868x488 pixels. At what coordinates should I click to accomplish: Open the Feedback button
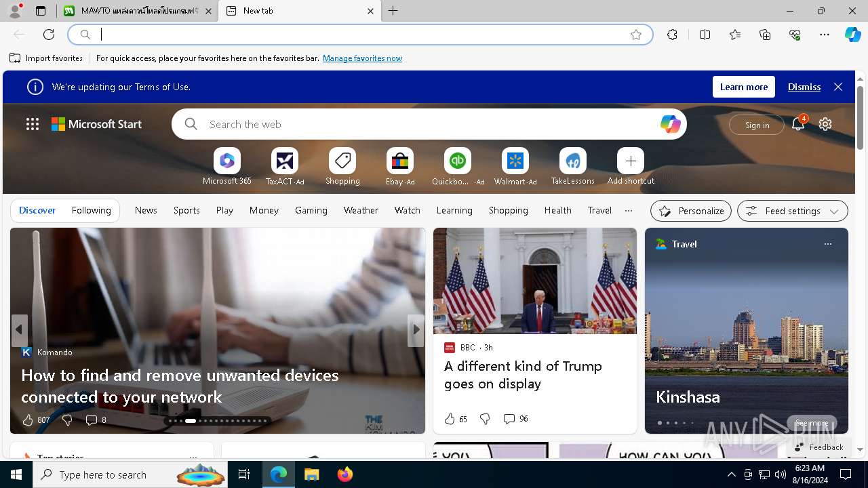tap(818, 447)
